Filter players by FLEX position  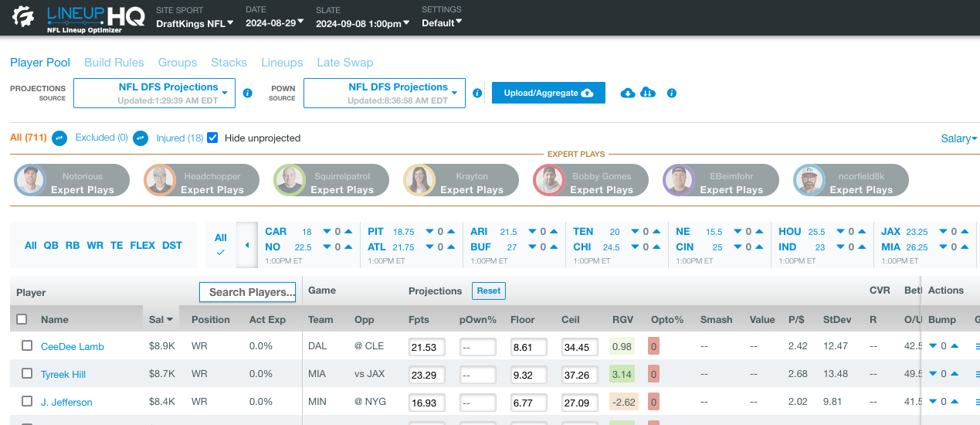[x=142, y=245]
